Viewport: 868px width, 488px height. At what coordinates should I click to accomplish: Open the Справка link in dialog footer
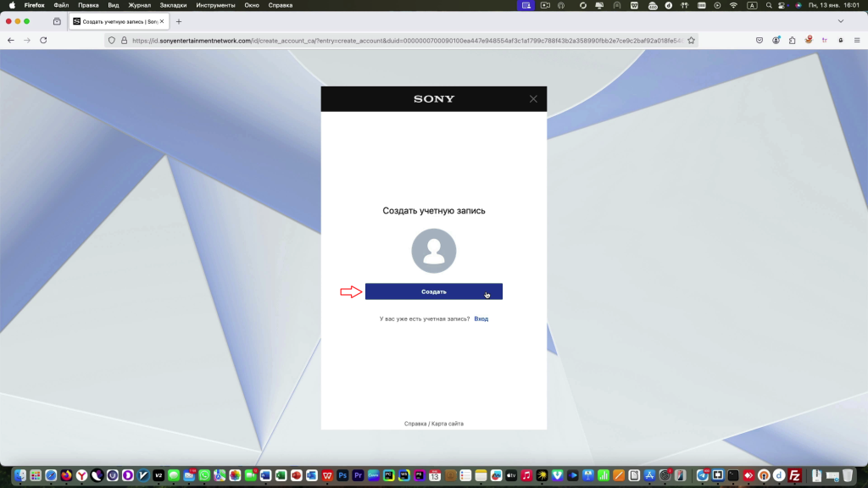[x=415, y=424]
